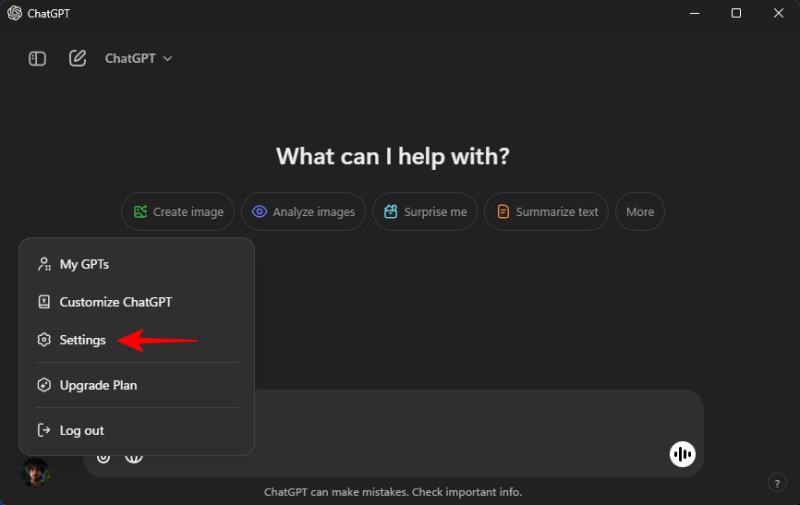
Task: Show More suggestion chips
Action: click(x=640, y=212)
